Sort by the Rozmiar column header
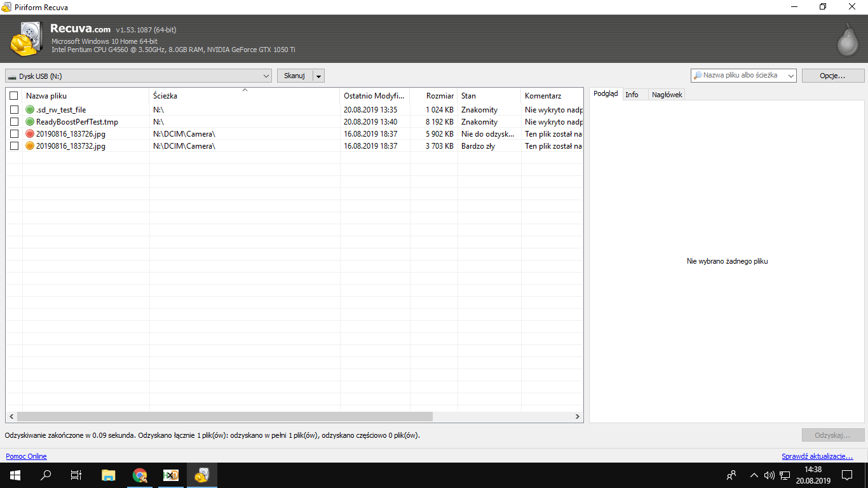868x488 pixels. coord(434,96)
